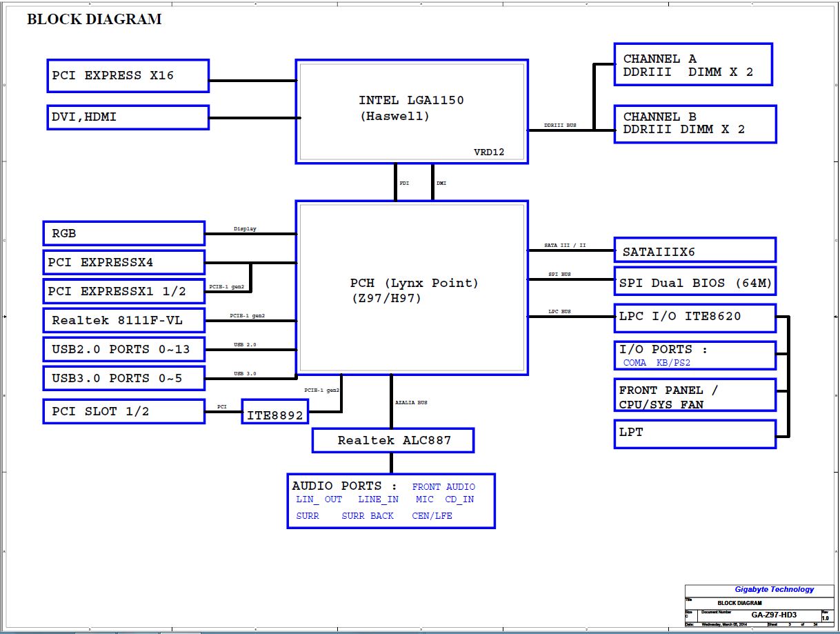The height and width of the screenshot is (634, 840).
Task: Select the SATAIIIX6 block
Action: [694, 250]
